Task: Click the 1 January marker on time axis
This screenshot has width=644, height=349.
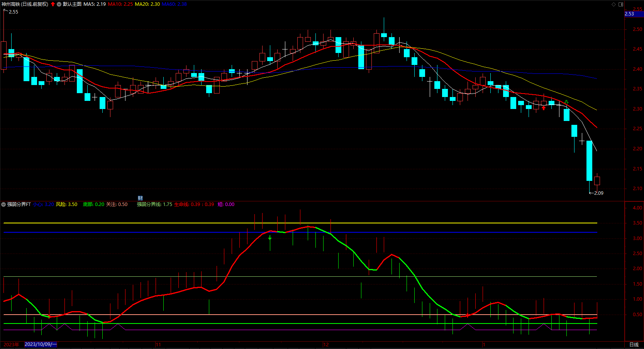Action: click(x=484, y=344)
